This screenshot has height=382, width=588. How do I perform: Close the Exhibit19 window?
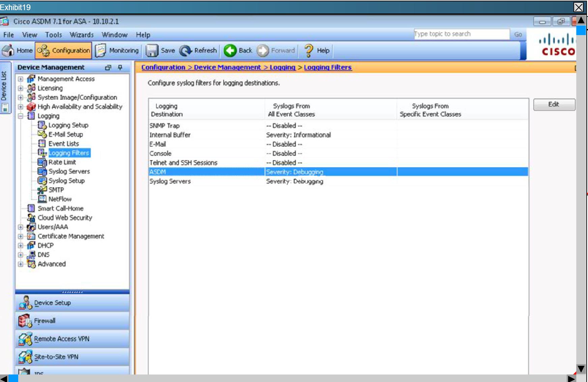[x=579, y=7]
